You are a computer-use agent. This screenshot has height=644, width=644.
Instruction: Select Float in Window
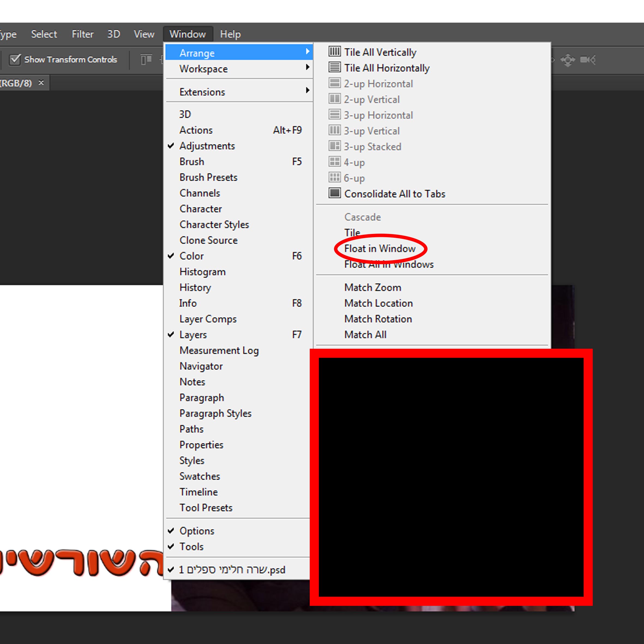tap(380, 249)
